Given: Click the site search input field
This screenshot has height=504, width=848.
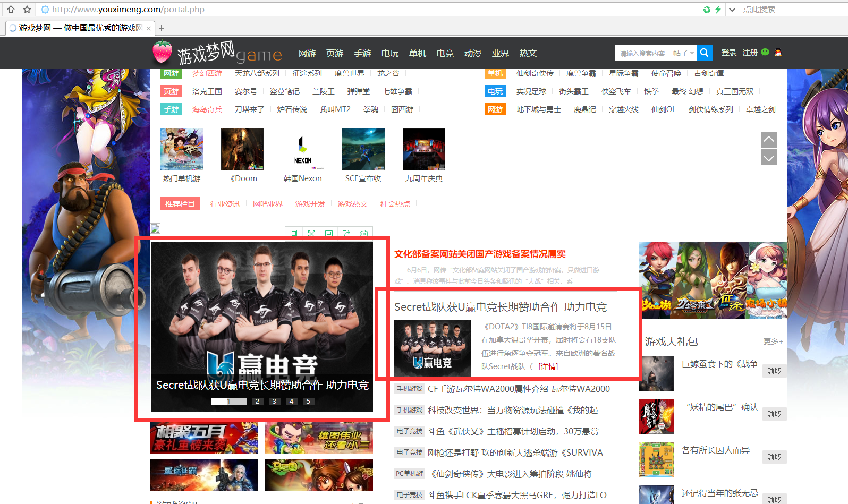Looking at the screenshot, I should click(x=642, y=53).
